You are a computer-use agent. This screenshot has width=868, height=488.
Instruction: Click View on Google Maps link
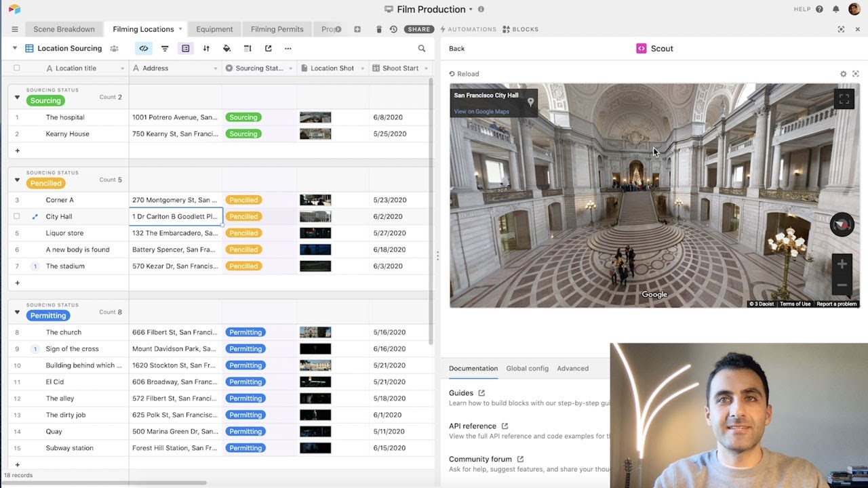(x=481, y=112)
